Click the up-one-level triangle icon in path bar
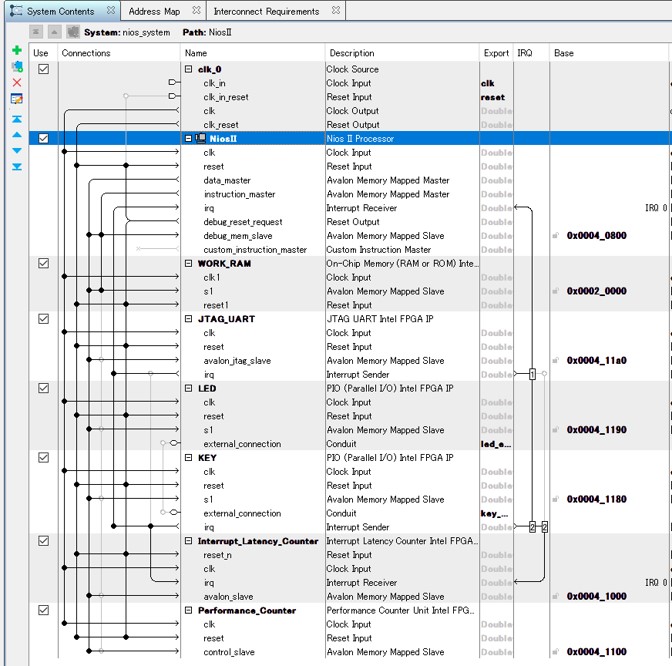Viewport: 672px width, 666px height. [54, 32]
